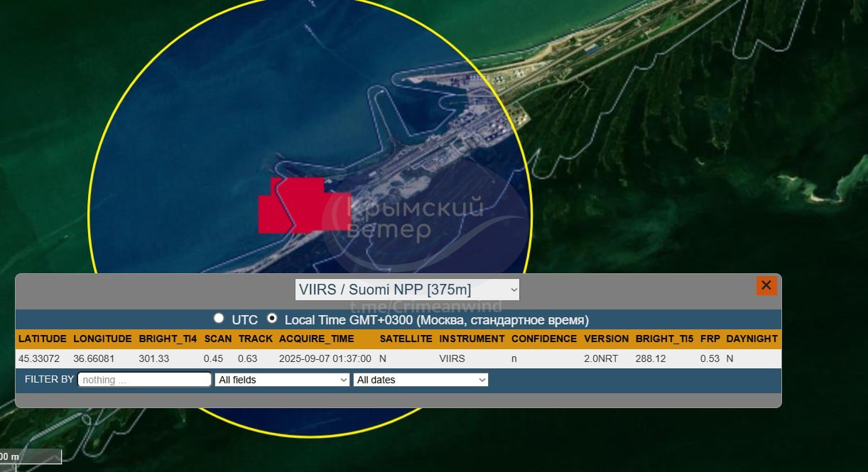868x472 pixels.
Task: Click the DAYNIGHT column header
Action: click(752, 339)
